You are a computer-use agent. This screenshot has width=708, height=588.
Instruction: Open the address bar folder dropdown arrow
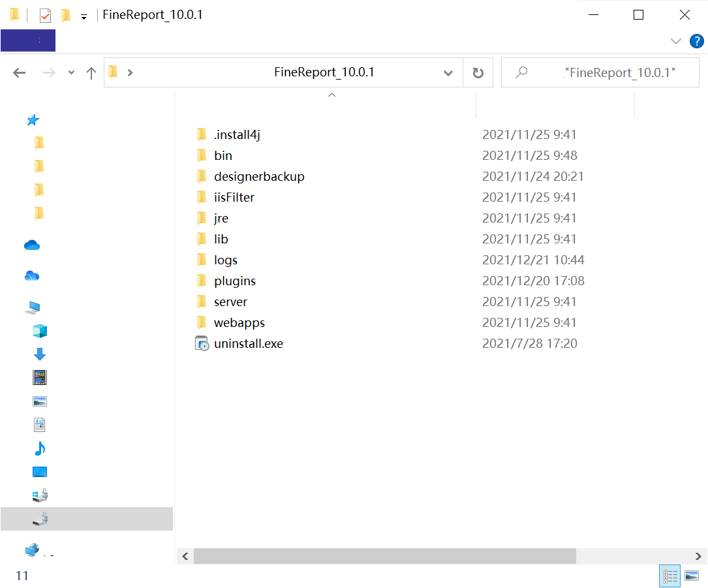448,72
